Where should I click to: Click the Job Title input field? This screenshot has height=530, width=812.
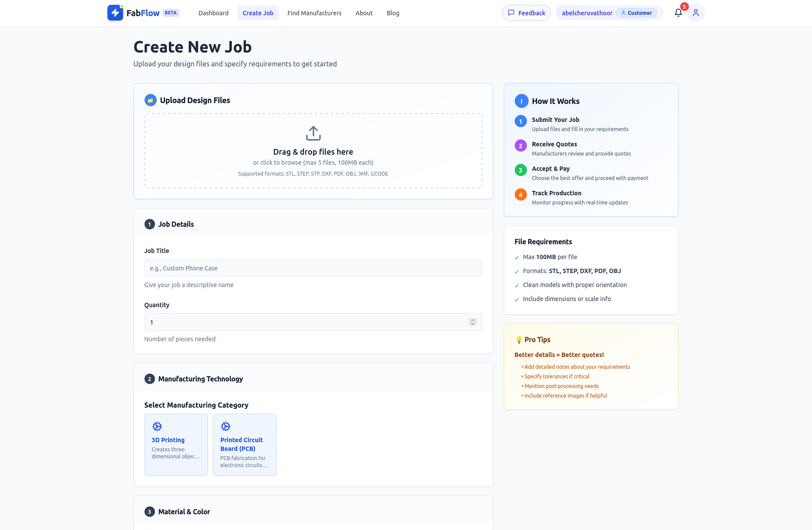[x=313, y=268]
